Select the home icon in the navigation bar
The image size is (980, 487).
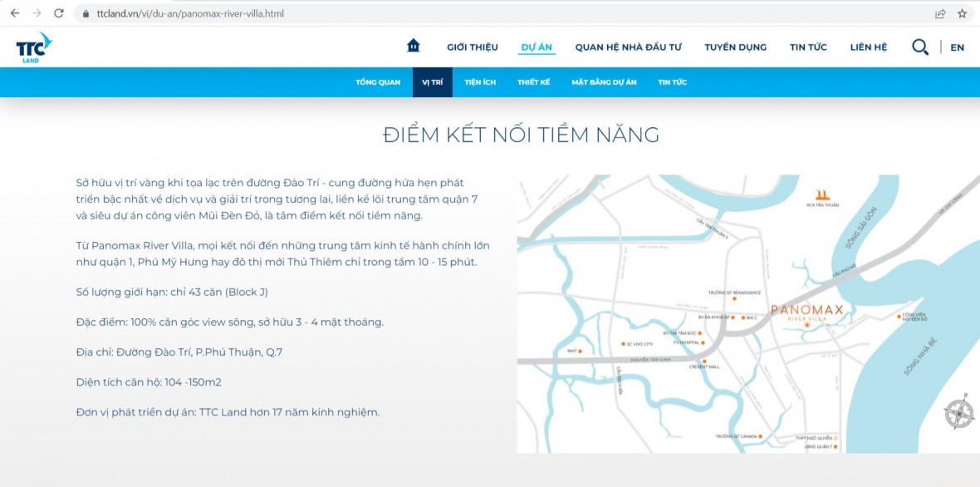(x=413, y=47)
